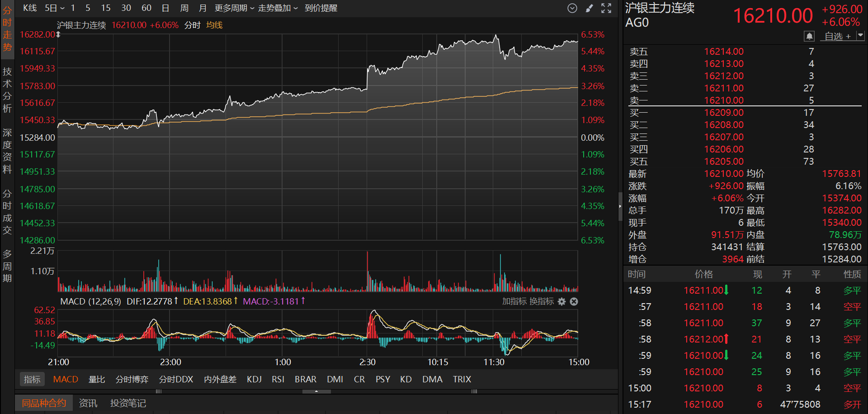Screen dimensions: 868x414
Task: Switch to weekly 周 period
Action: [x=184, y=8]
